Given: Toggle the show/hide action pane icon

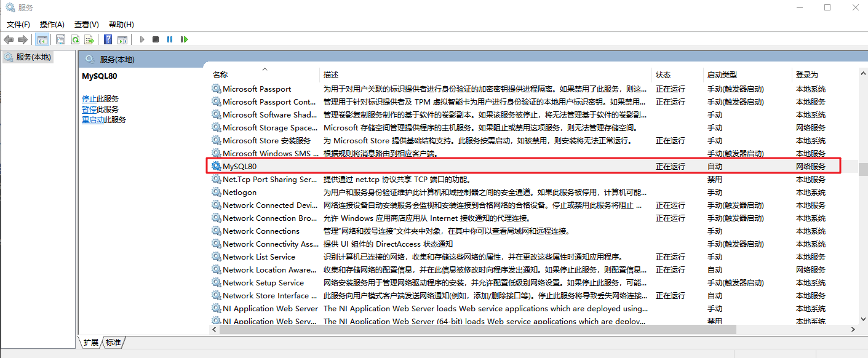Looking at the screenshot, I should point(122,39).
